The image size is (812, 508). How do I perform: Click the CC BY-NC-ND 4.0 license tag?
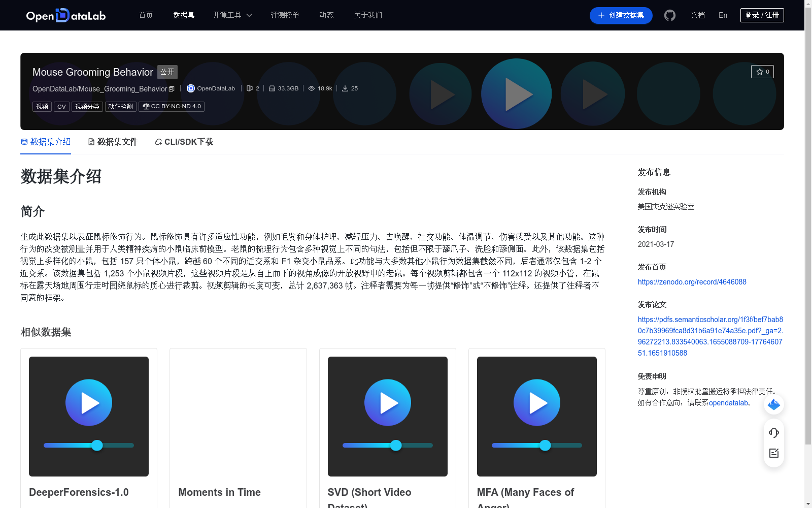(x=172, y=107)
